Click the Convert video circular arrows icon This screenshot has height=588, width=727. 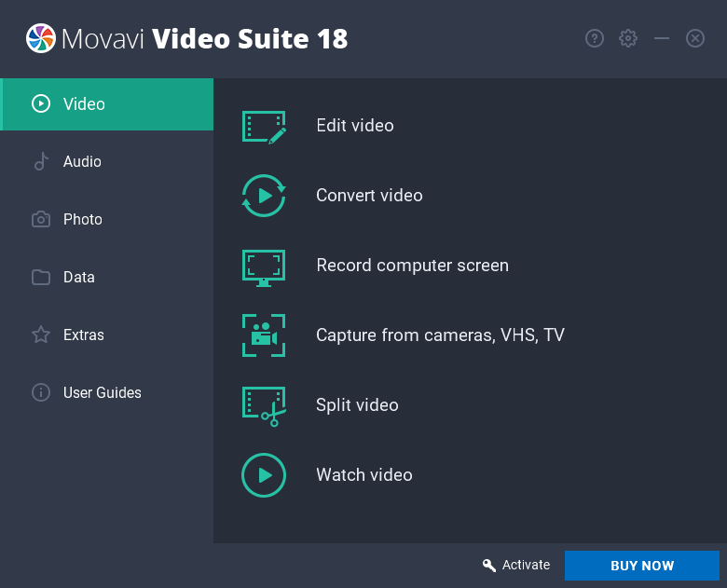pos(264,196)
